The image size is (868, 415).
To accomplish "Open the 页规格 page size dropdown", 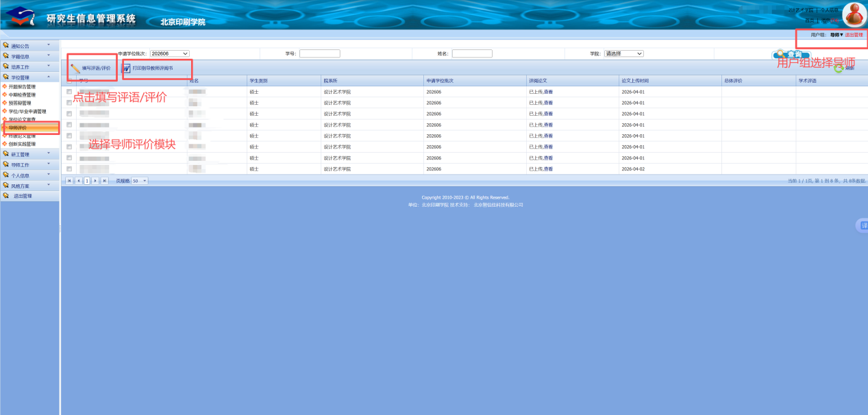I will pos(140,181).
